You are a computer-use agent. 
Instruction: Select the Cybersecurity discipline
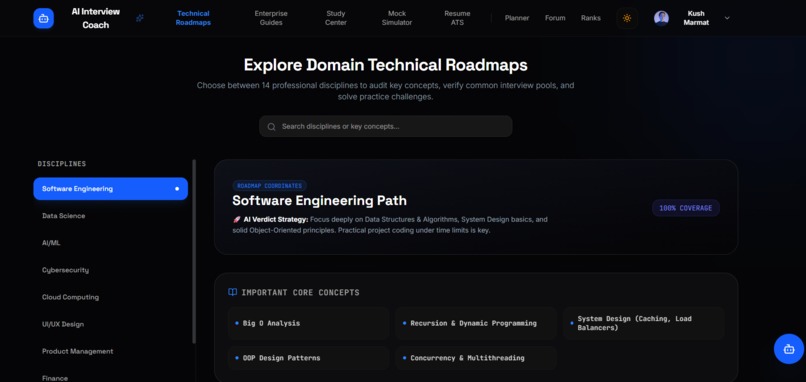click(111, 270)
